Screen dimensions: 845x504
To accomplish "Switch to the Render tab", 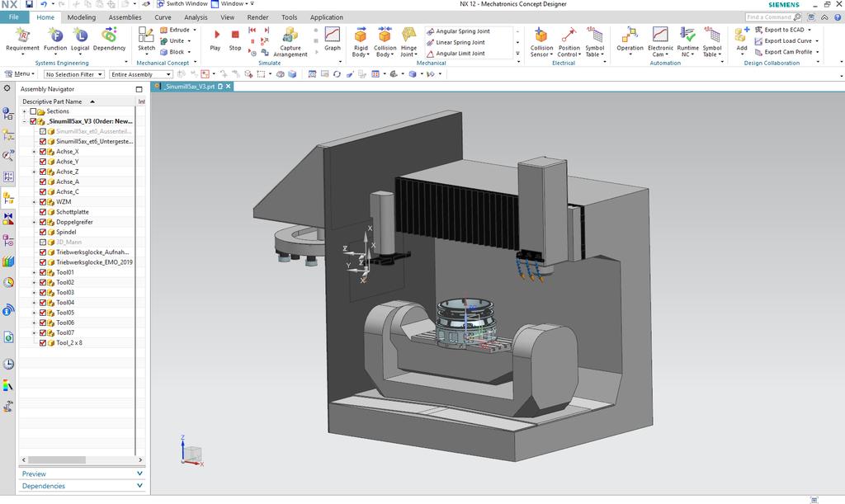I will click(x=257, y=17).
